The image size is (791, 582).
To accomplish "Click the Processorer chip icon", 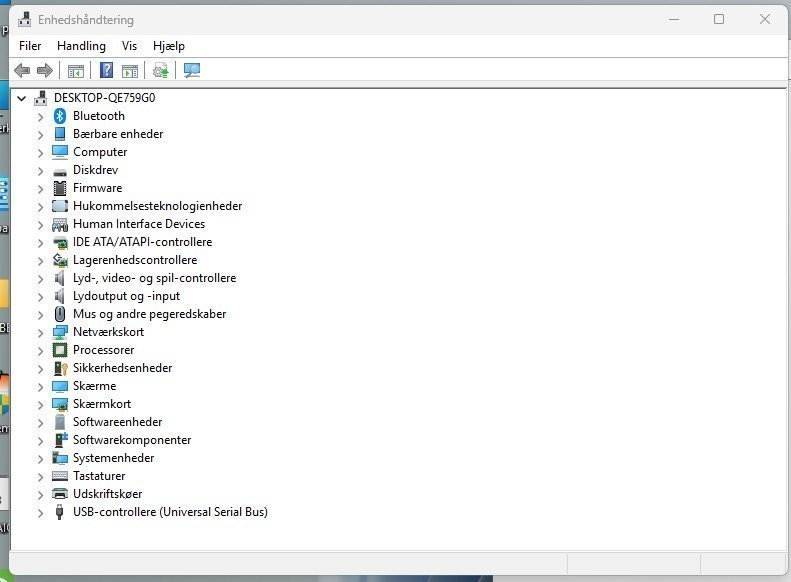I will tap(60, 350).
